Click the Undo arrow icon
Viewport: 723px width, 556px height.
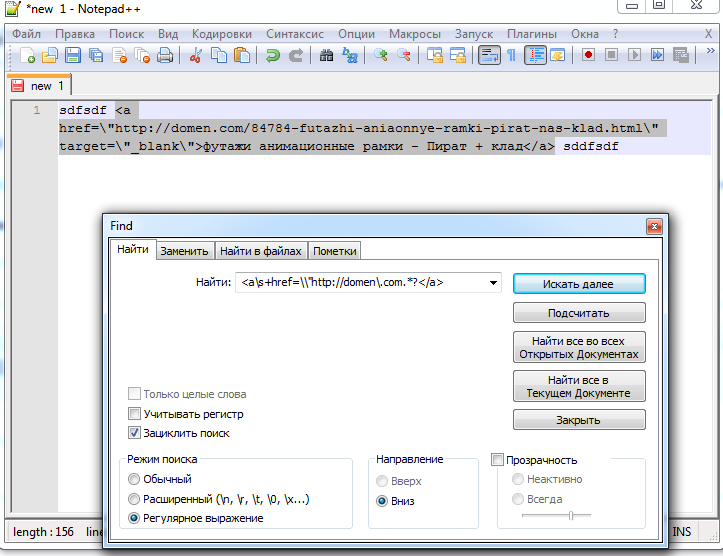pyautogui.click(x=272, y=56)
